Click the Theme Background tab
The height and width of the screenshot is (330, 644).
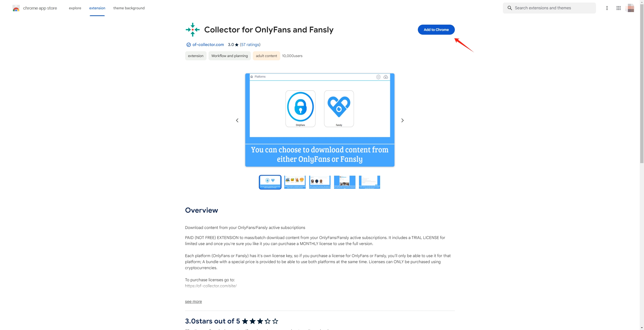(129, 8)
